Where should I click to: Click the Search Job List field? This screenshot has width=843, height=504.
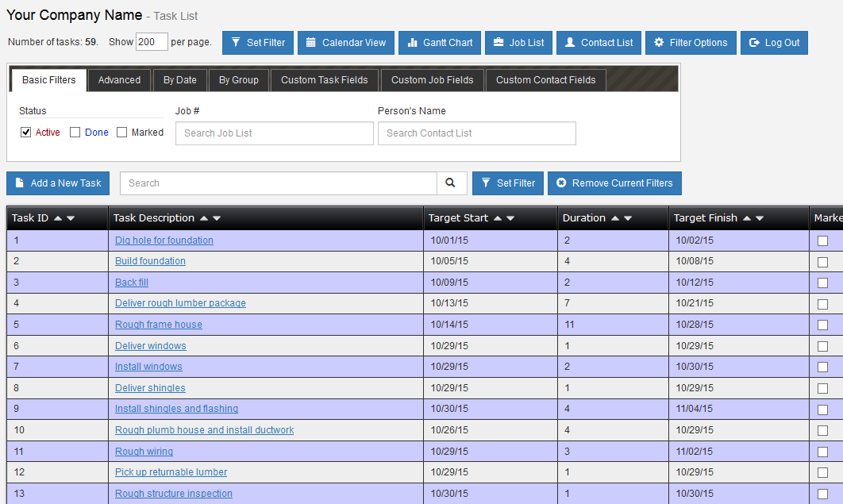pos(274,133)
